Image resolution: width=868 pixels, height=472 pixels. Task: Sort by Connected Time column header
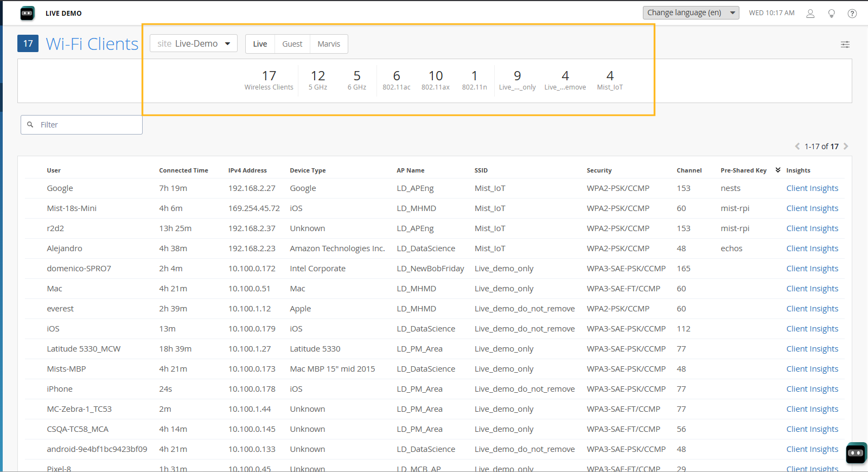click(183, 170)
